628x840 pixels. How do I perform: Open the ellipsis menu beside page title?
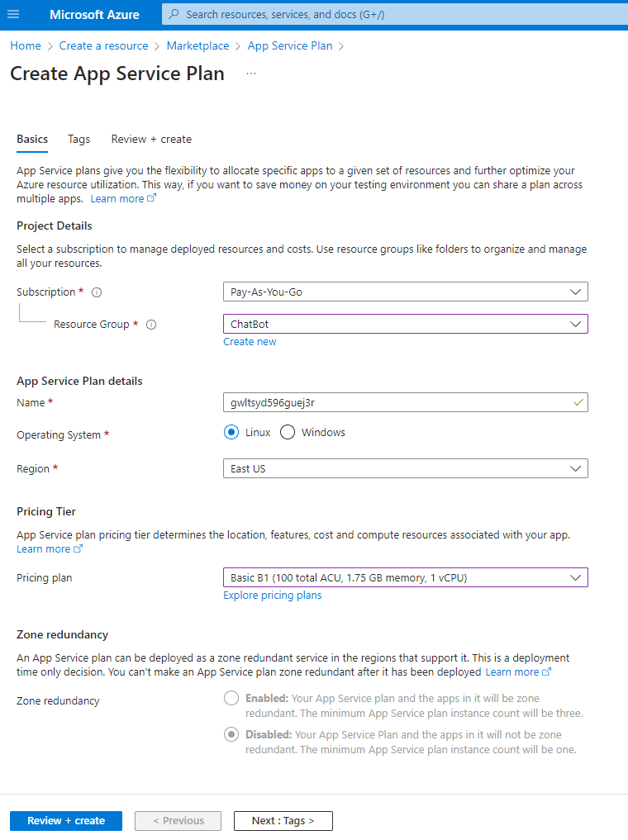[x=250, y=74]
